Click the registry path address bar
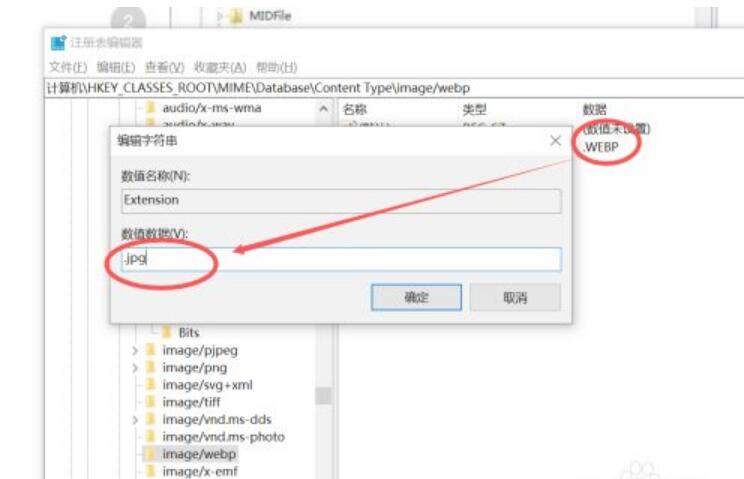The image size is (744, 479). tap(394, 88)
